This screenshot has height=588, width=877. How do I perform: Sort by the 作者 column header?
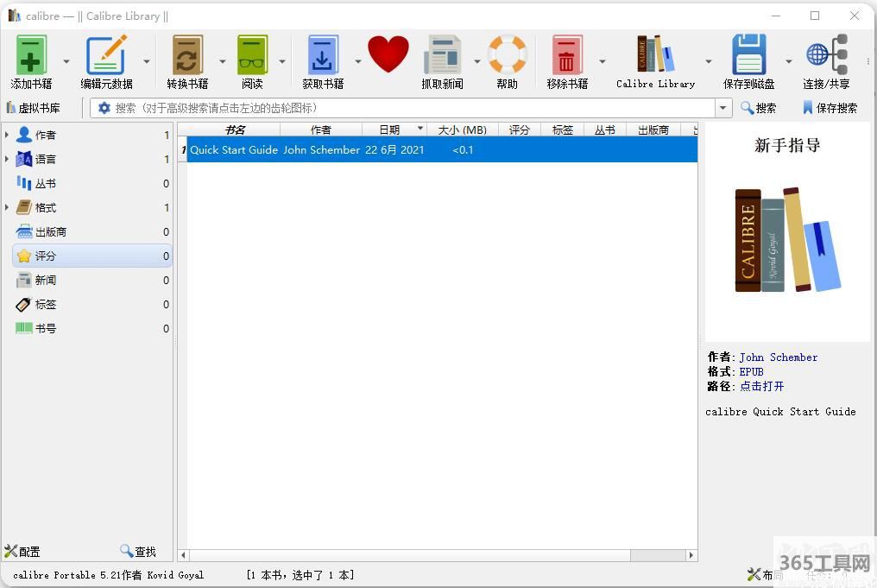pos(321,130)
